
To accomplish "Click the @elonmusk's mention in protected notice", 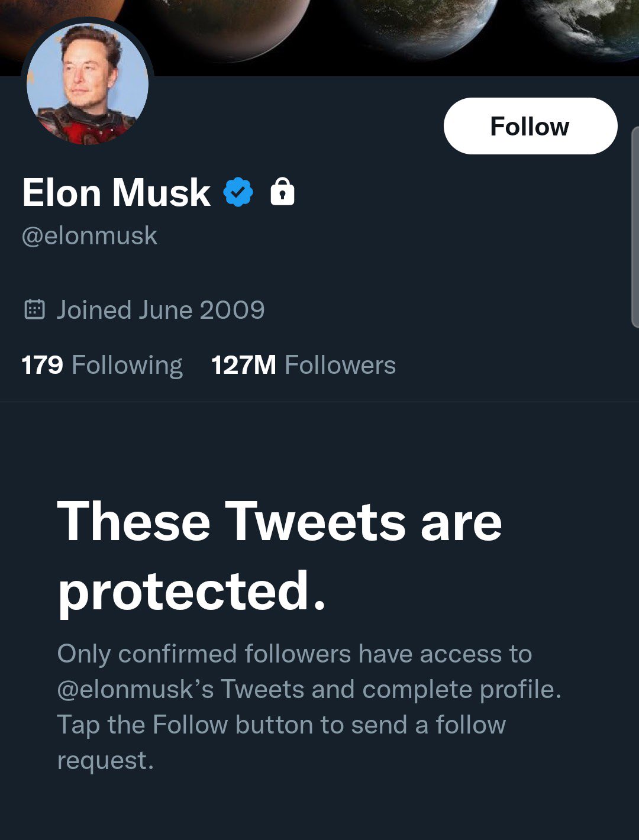I will (x=135, y=690).
